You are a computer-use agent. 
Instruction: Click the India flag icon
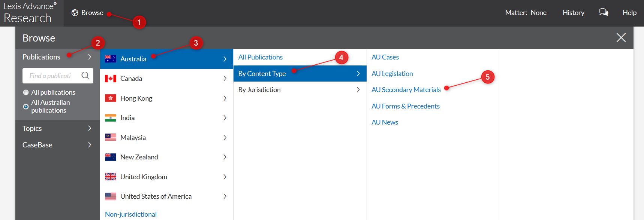[x=111, y=118]
